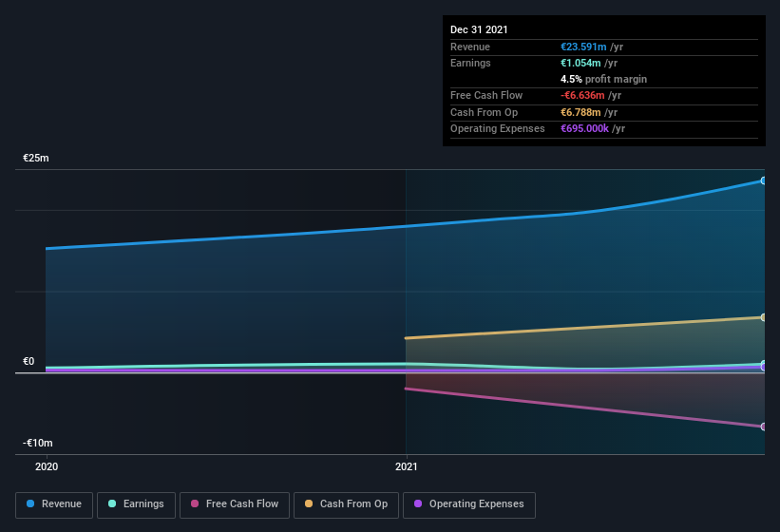This screenshot has height=532, width=780.
Task: Click the Free Cash Flow endpoint marker
Action: [763, 427]
